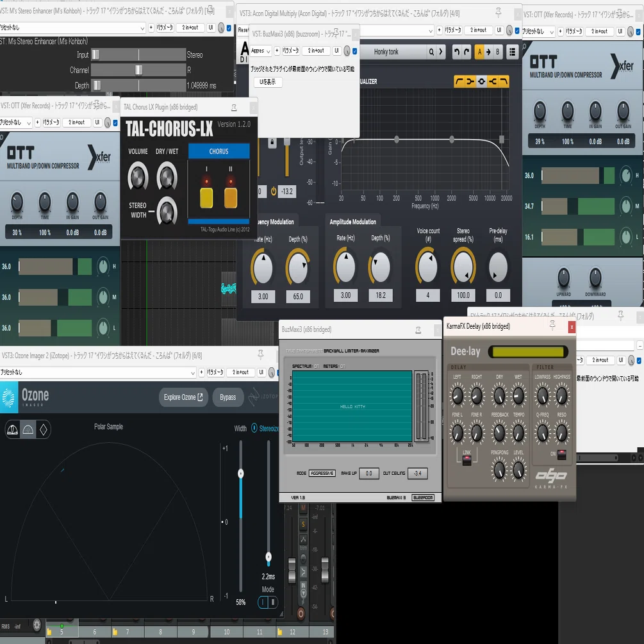The image size is (644, 644).
Task: Toggle bypass checkbox in VST BuzMaxi3 window
Action: click(x=355, y=51)
